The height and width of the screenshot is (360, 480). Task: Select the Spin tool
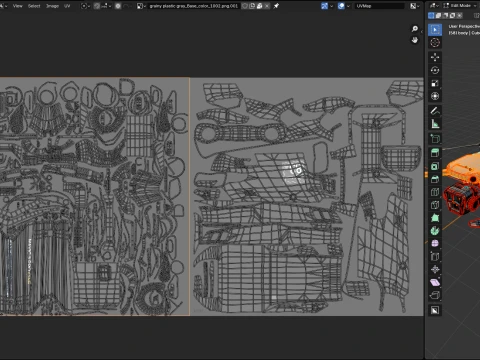[435, 231]
